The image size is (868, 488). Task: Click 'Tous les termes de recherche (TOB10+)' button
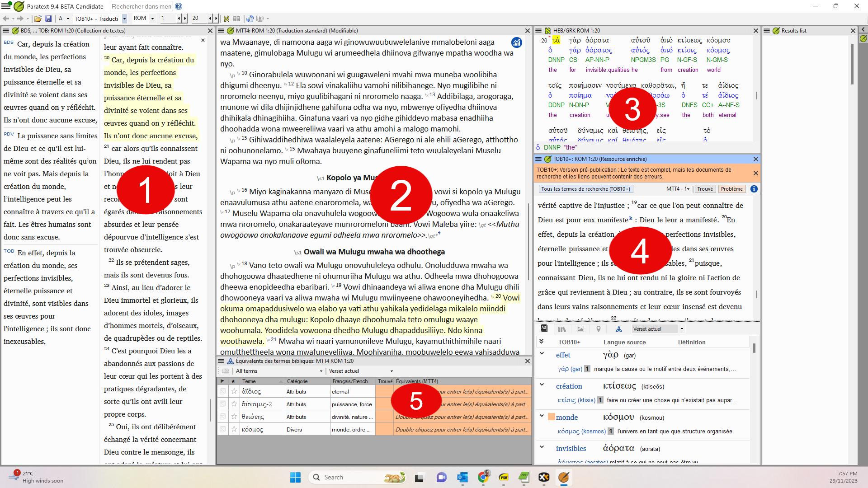pos(586,189)
